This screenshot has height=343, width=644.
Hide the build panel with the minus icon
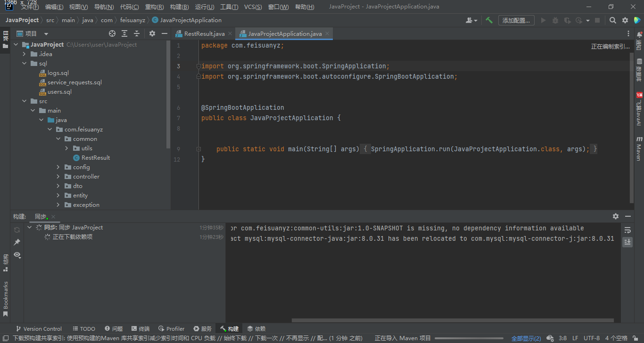point(628,216)
